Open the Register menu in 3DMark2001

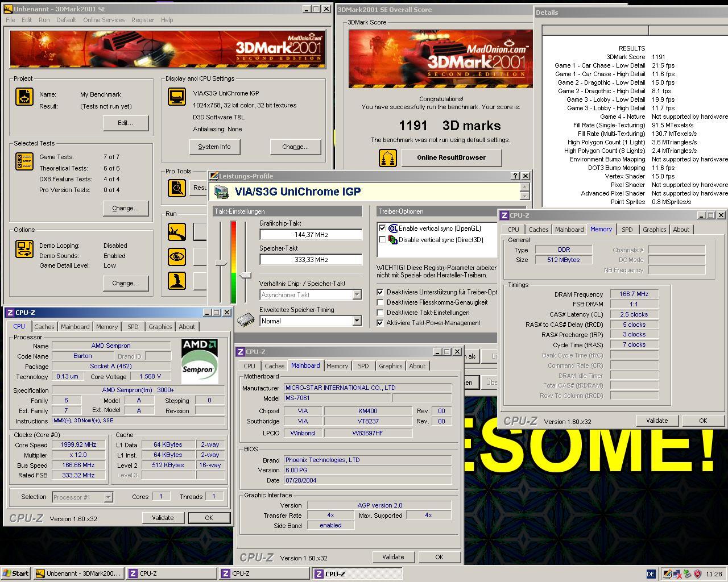143,20
